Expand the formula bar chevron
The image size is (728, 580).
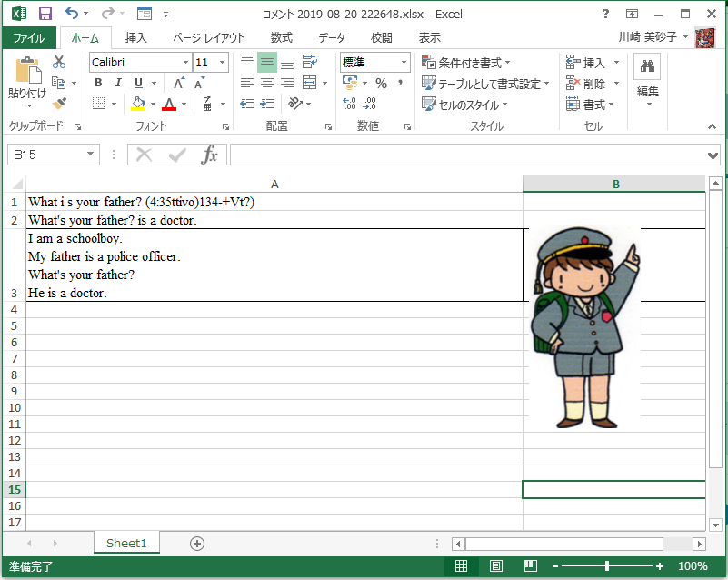tap(713, 155)
